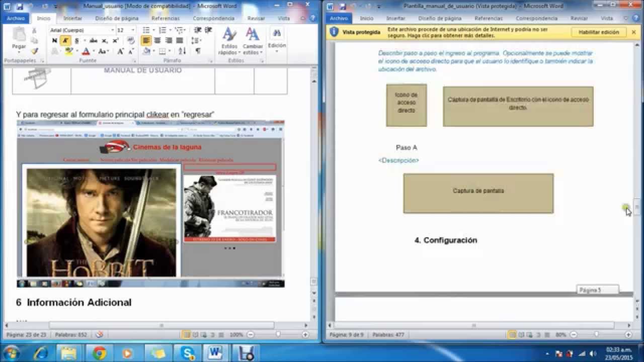Sort the selection with the A-Z icon
Image resolution: width=644 pixels, height=362 pixels.
tap(182, 51)
